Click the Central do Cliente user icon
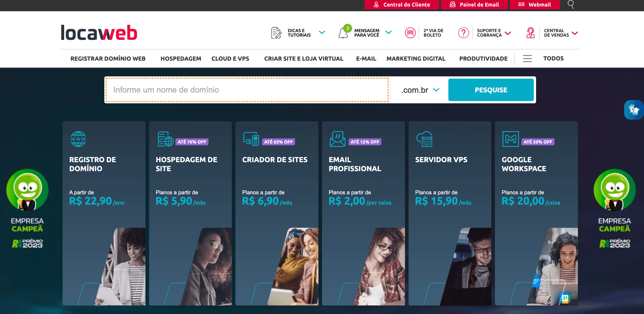 (376, 4)
